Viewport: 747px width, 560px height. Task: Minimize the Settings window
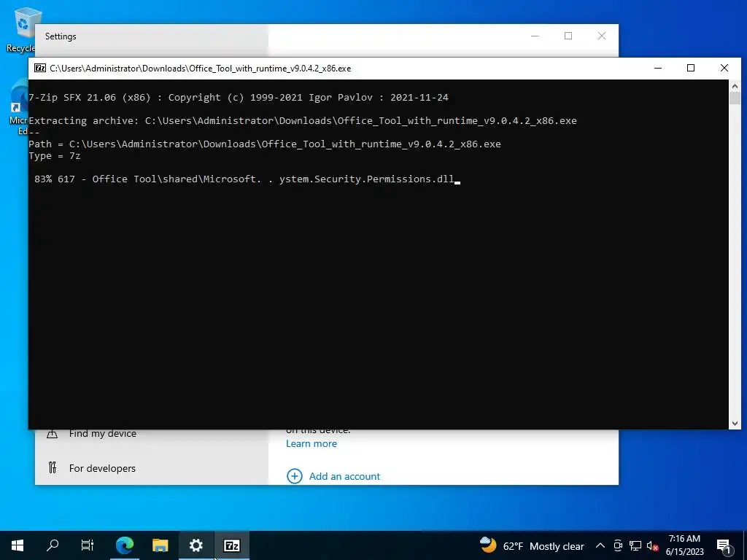click(535, 36)
